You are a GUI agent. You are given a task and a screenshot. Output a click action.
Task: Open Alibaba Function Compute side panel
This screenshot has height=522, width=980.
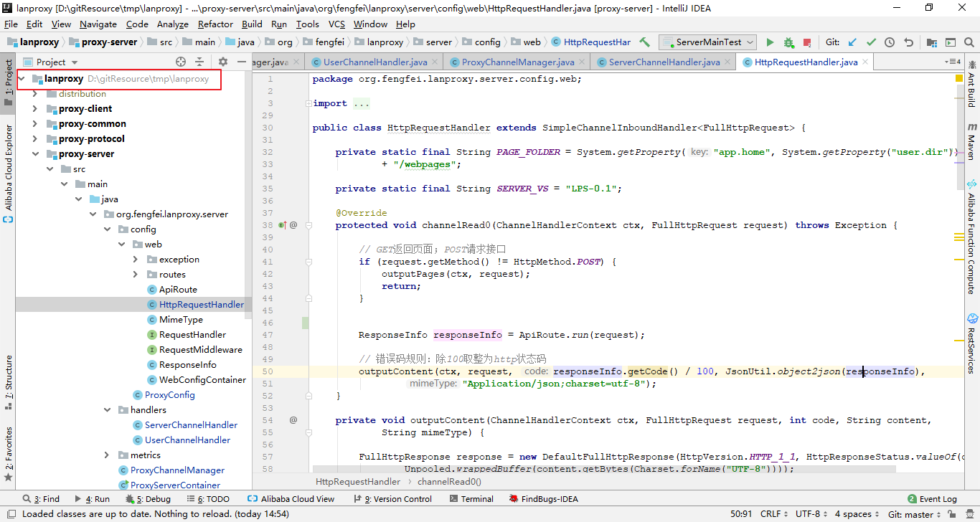click(972, 237)
